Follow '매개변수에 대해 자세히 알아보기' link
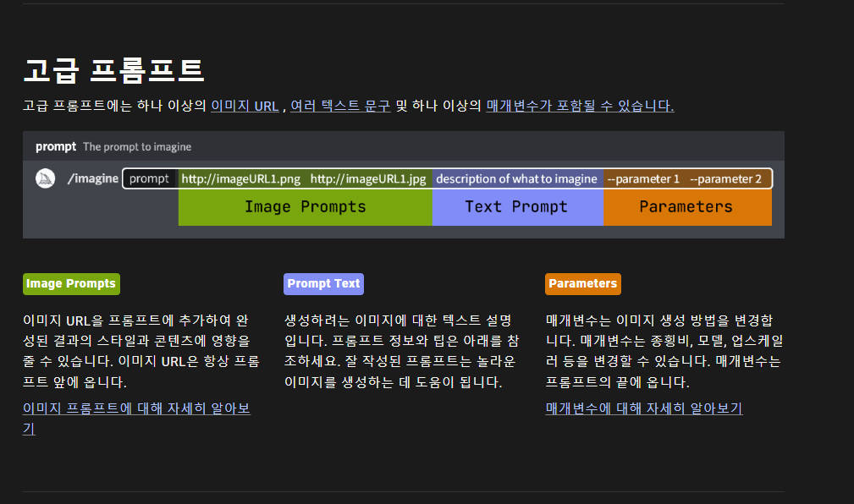The height and width of the screenshot is (504, 854). (644, 408)
